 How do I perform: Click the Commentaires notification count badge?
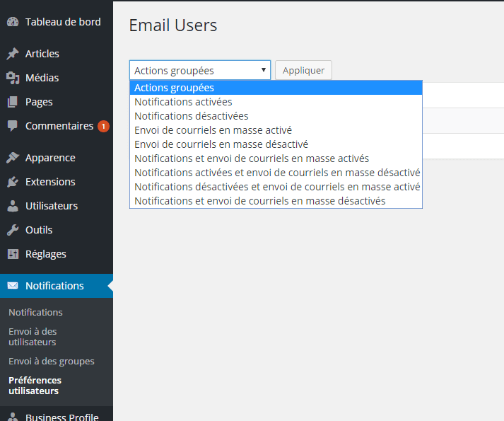[x=103, y=126]
